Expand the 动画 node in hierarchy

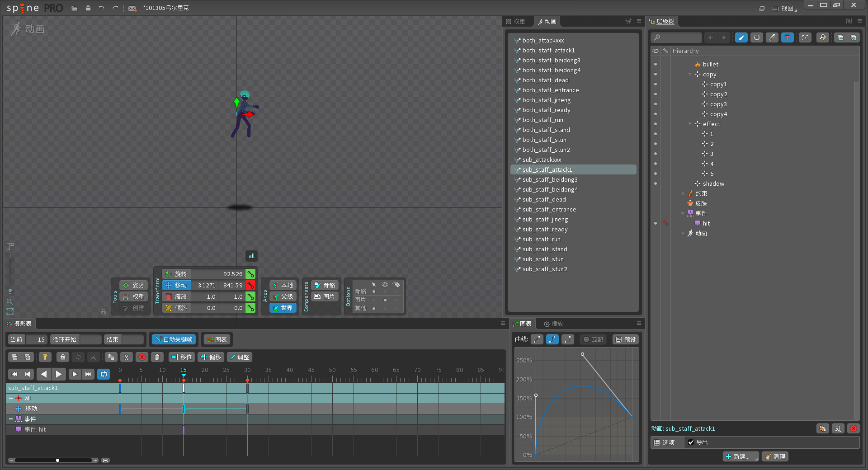pos(683,233)
